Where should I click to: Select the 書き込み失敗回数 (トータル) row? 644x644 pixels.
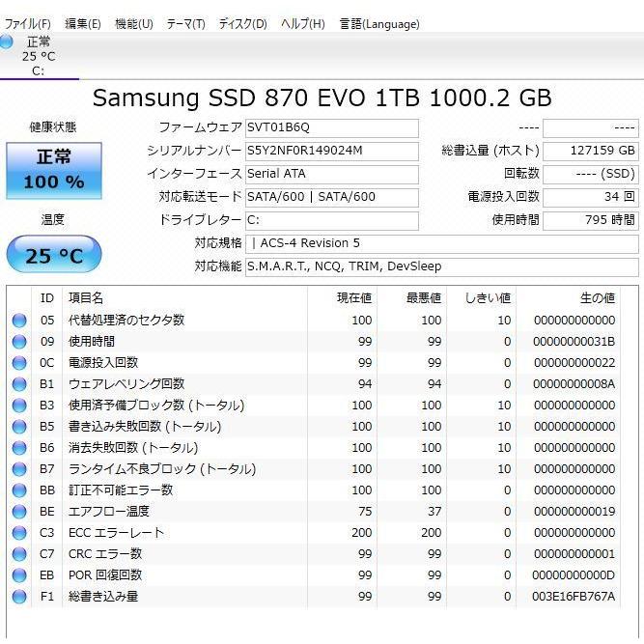coord(314,427)
